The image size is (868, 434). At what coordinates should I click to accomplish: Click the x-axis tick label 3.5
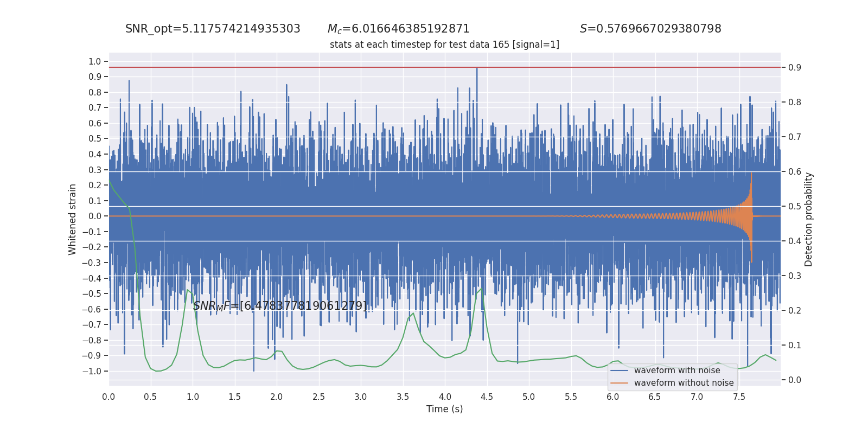403,397
